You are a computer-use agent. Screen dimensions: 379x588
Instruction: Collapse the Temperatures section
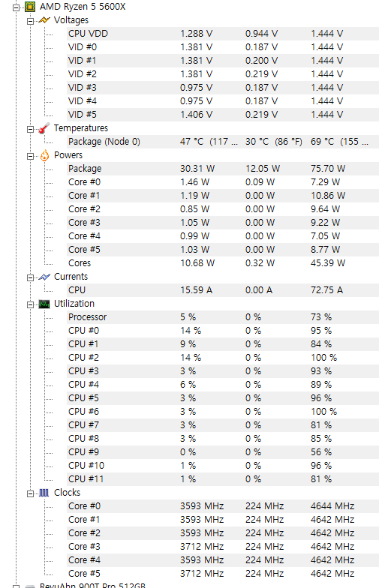[x=30, y=129]
